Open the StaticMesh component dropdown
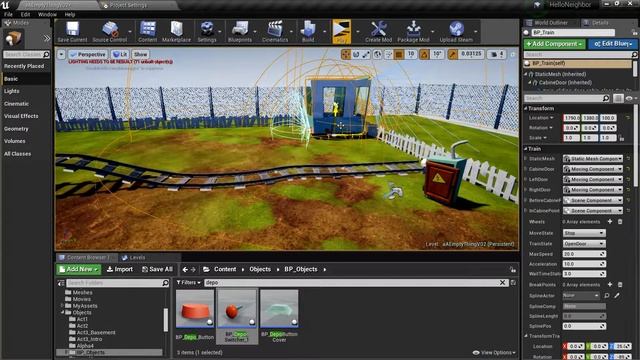The width and height of the screenshot is (640, 360). tap(593, 158)
